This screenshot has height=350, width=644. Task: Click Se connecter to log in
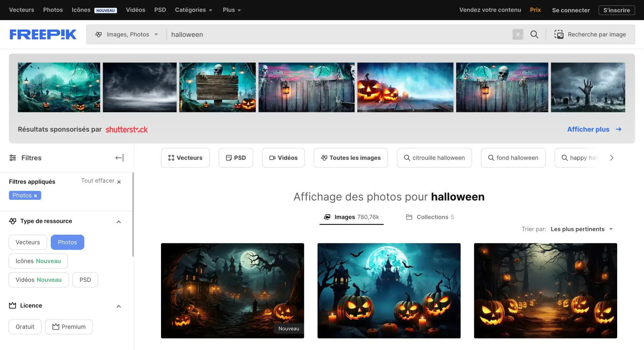(x=571, y=10)
